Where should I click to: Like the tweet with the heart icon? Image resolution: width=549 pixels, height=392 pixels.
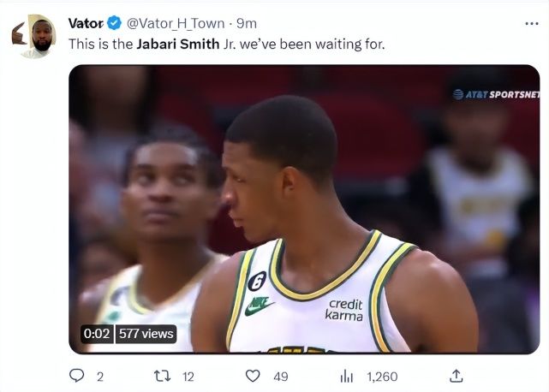(x=253, y=376)
